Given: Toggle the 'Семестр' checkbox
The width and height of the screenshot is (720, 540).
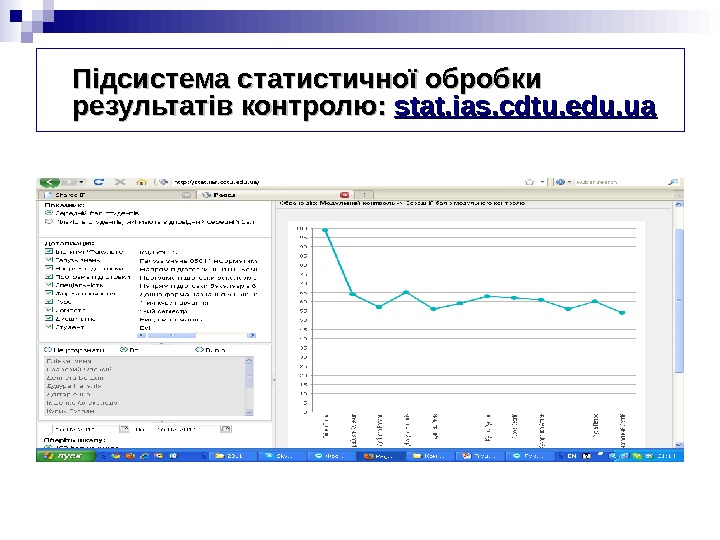Looking at the screenshot, I should click(x=49, y=310).
